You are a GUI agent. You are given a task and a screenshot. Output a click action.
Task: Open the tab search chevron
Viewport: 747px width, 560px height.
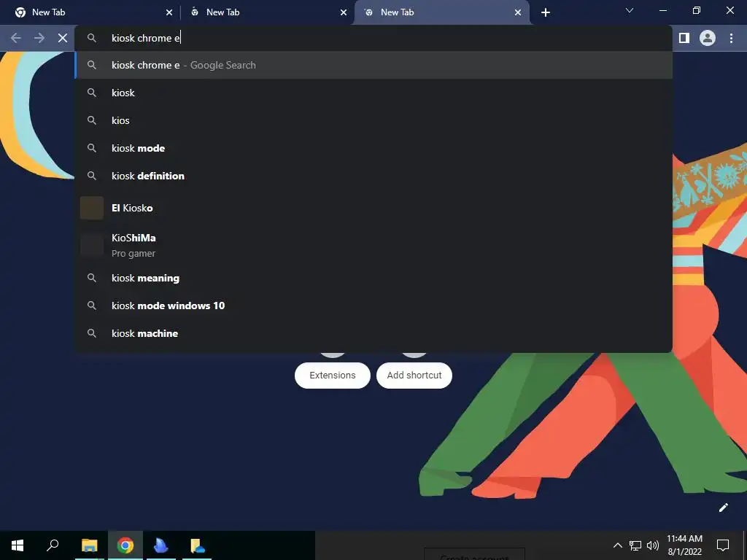(x=630, y=10)
